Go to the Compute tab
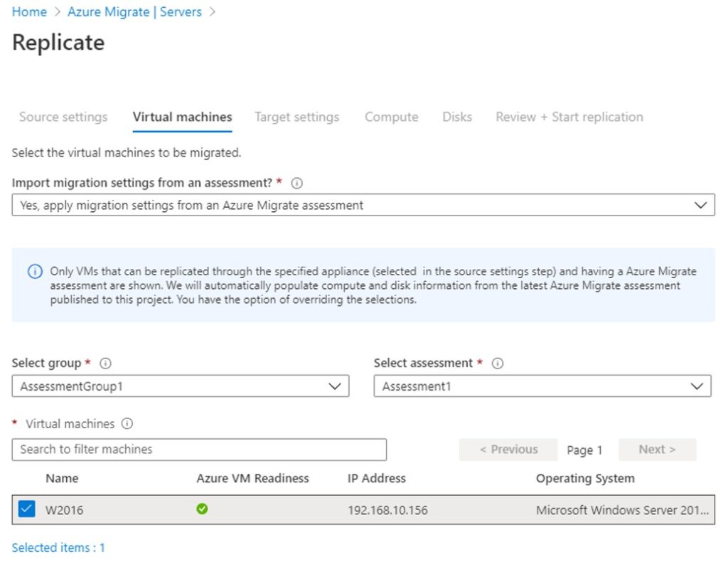Image resolution: width=728 pixels, height=562 pixels. tap(392, 117)
